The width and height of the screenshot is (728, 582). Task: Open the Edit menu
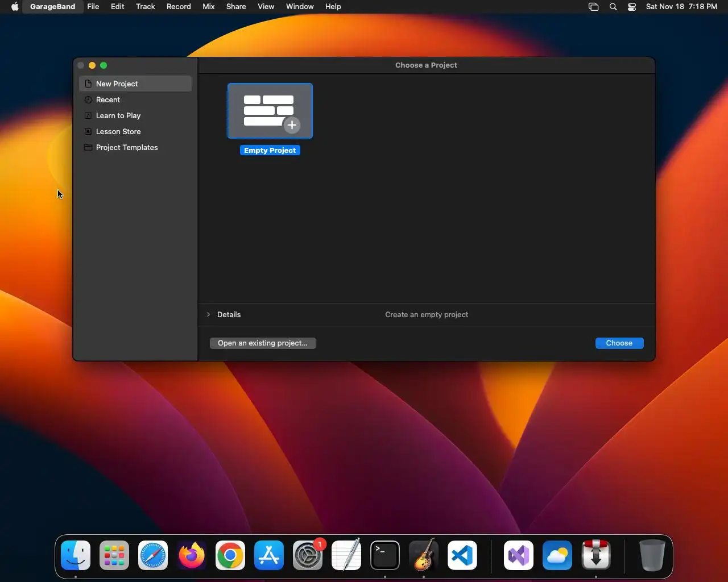118,7
